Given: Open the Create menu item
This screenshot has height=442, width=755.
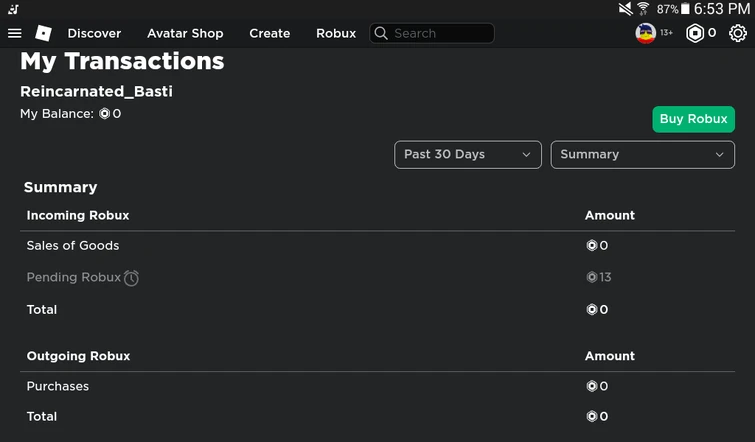Looking at the screenshot, I should tap(269, 33).
